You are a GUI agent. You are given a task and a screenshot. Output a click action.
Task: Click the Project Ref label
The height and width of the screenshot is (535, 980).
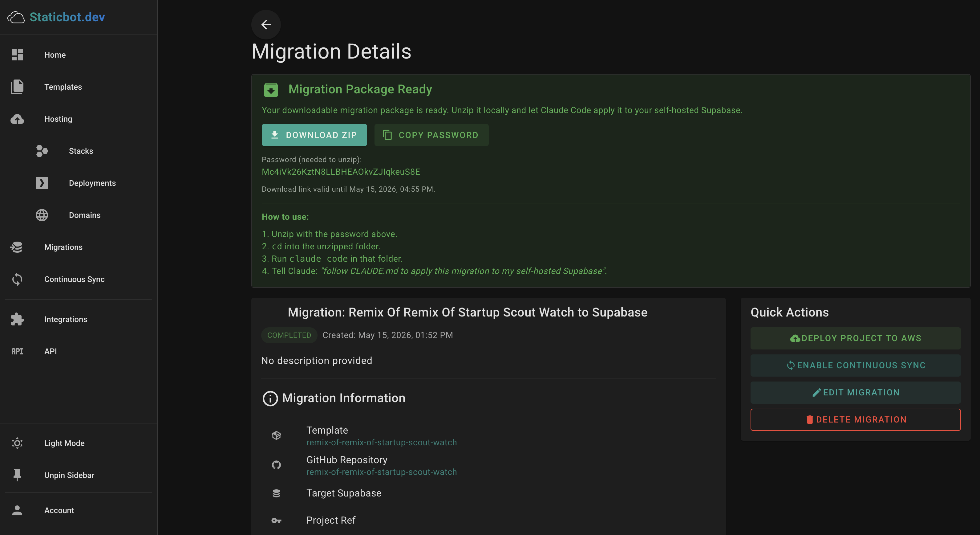click(331, 520)
